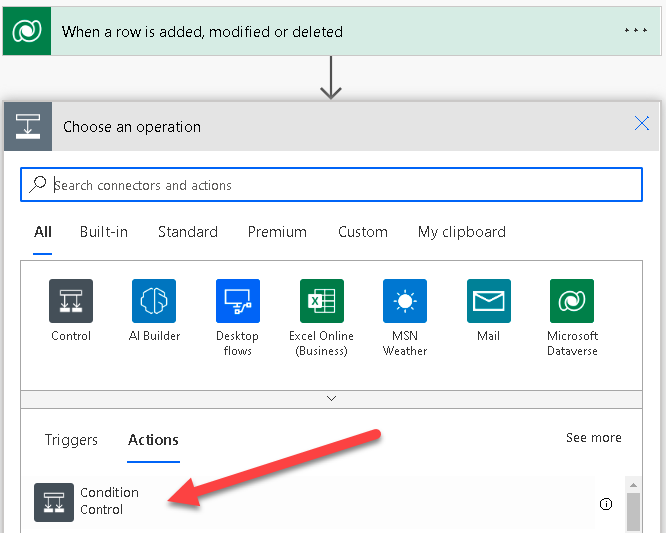The height and width of the screenshot is (533, 666).
Task: Switch to the Triggers tab
Action: click(x=71, y=440)
